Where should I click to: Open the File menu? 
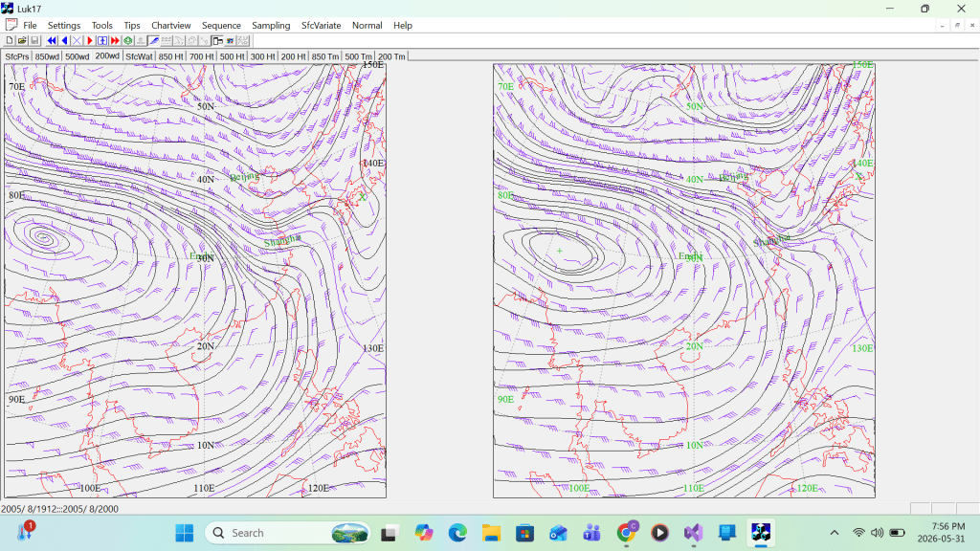coord(30,26)
